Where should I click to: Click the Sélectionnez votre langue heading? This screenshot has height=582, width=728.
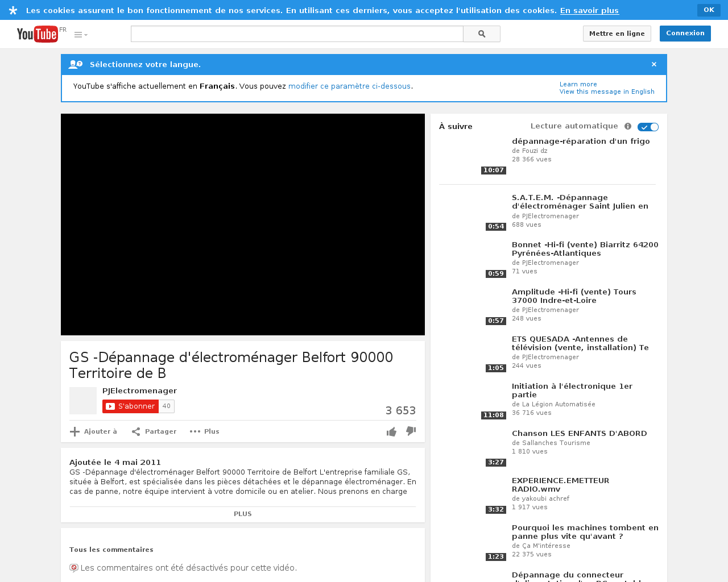(x=146, y=65)
